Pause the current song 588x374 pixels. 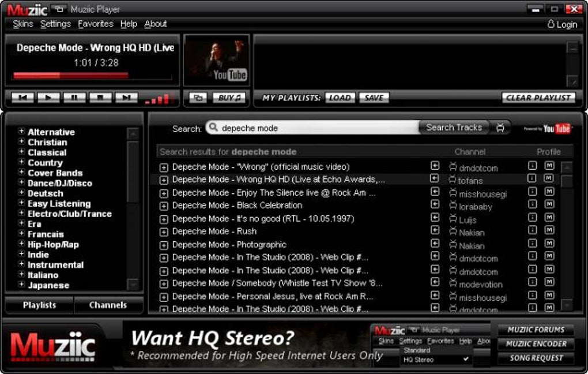point(74,98)
